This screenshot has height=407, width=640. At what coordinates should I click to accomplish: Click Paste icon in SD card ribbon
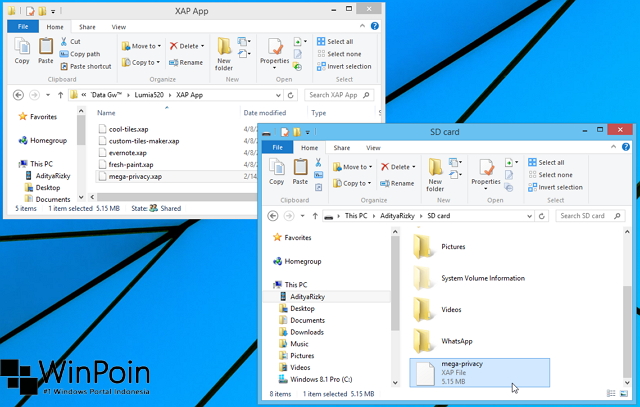click(300, 167)
